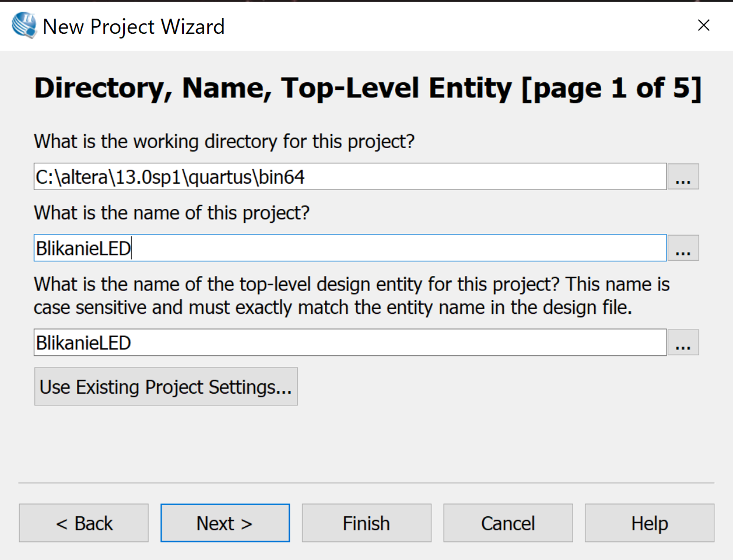The image size is (733, 560).
Task: Open Help for this wizard page
Action: 649,523
